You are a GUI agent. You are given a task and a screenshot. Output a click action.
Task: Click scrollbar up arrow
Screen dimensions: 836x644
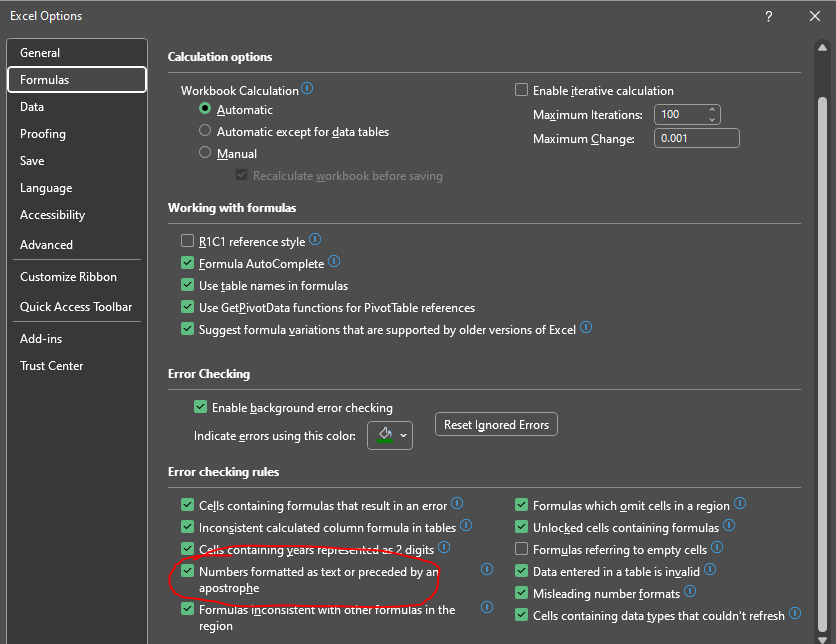(822, 47)
